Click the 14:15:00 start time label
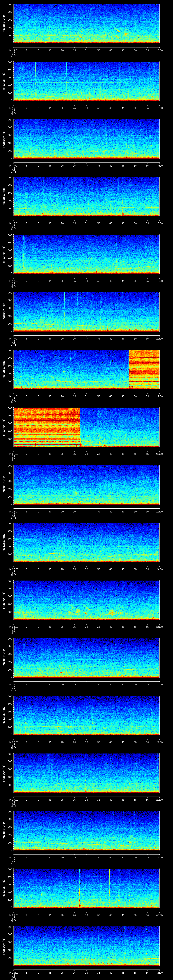 pyautogui.click(x=13, y=108)
